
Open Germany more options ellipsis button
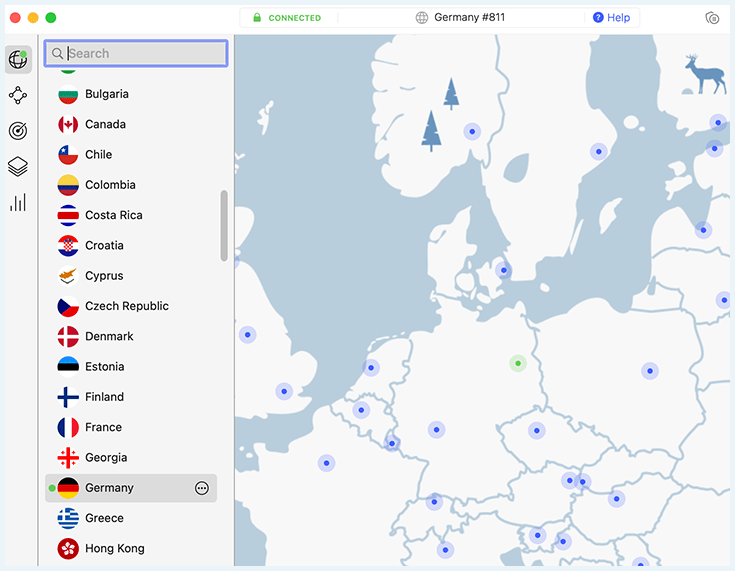(202, 488)
